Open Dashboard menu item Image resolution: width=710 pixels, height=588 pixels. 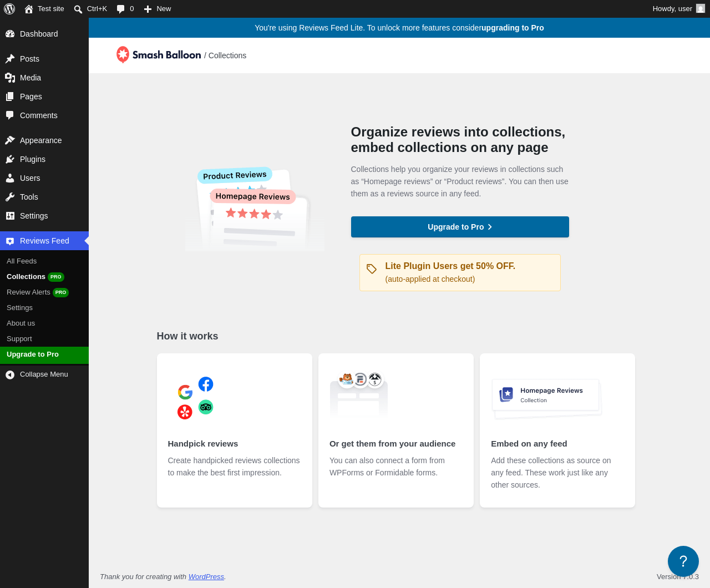click(x=44, y=34)
